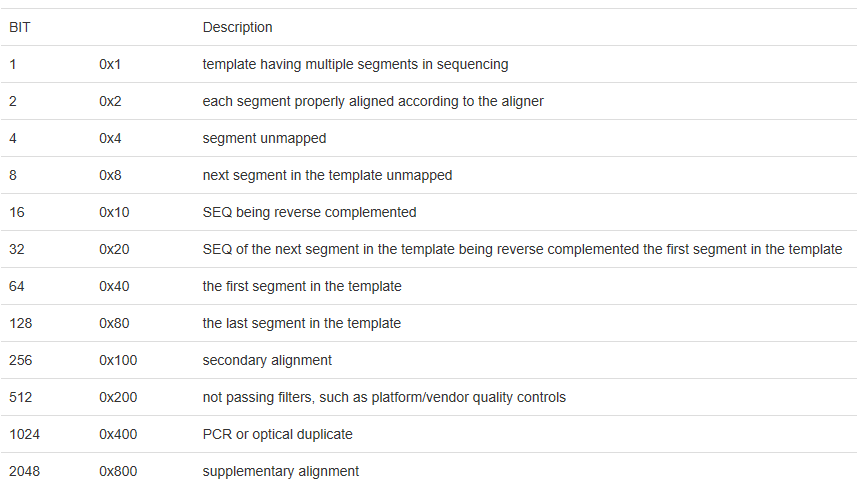The height and width of the screenshot is (496, 857).
Task: Click the BIT column header
Action: coord(20,27)
